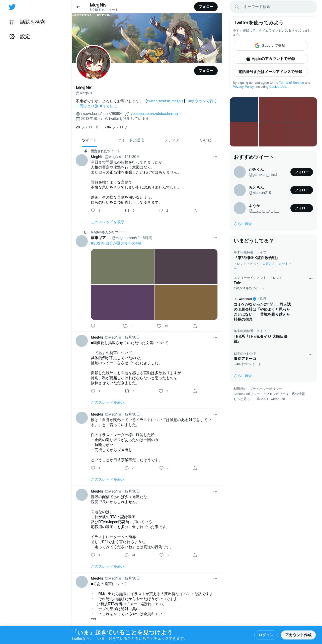The width and height of the screenshot is (322, 644).
Task: Like the tweet with 7 likes
Action: click(162, 468)
